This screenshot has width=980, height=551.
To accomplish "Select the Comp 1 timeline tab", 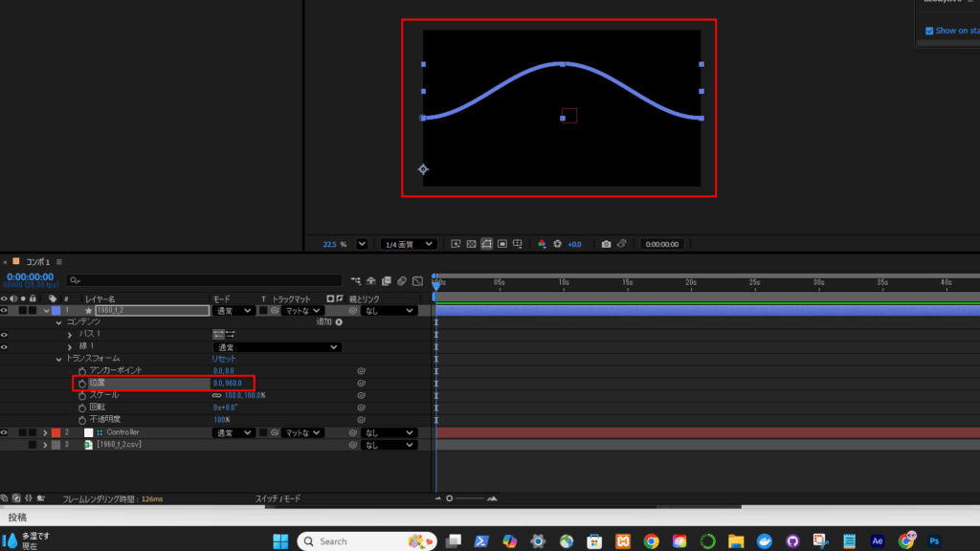I will pos(36,261).
